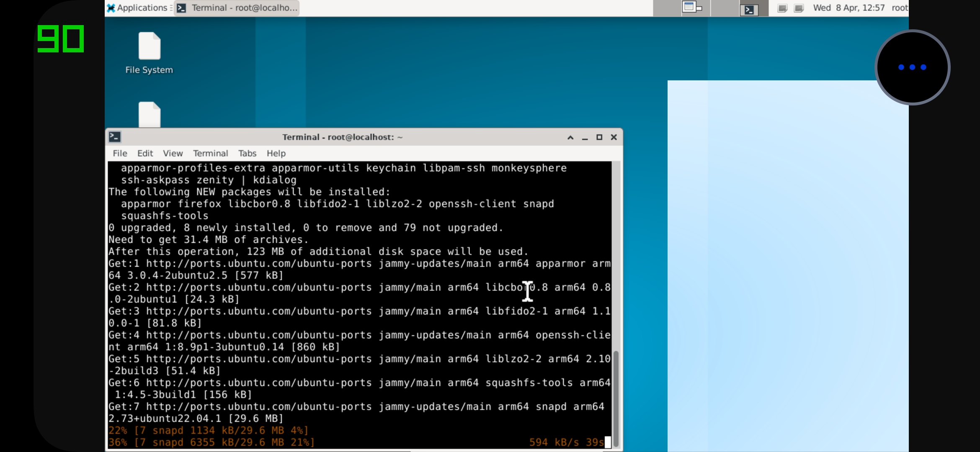Click the terminal icon in window titlebar
This screenshot has width=980, height=452.
point(115,137)
